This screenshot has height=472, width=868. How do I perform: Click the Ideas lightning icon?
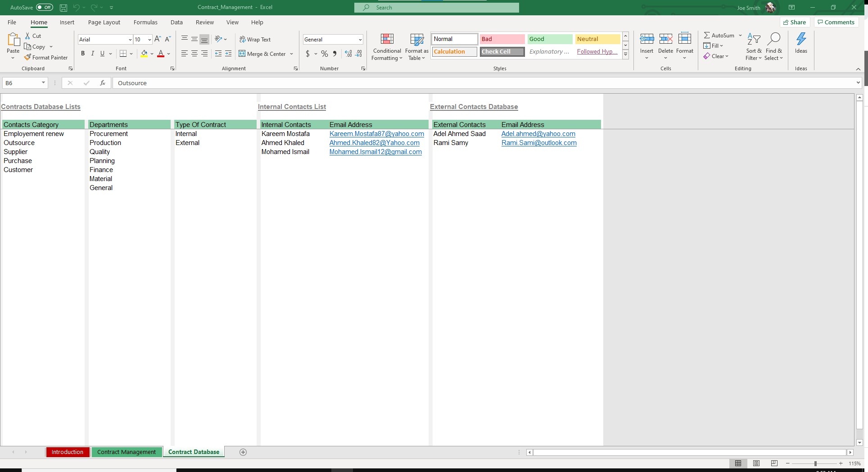tap(801, 39)
